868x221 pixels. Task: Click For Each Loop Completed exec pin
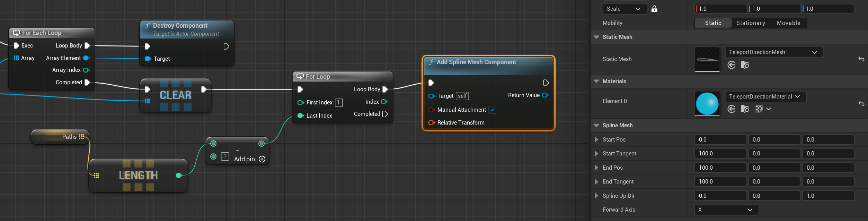click(x=87, y=82)
